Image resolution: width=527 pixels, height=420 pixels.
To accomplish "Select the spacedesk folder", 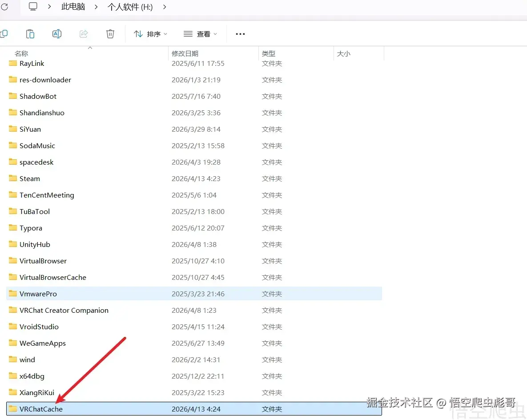I will (194, 162).
